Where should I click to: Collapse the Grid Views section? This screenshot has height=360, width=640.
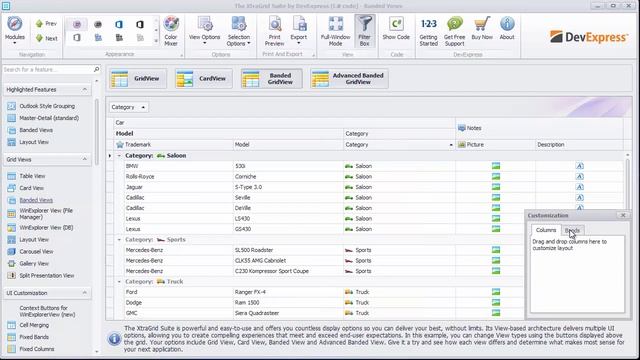pos(84,159)
